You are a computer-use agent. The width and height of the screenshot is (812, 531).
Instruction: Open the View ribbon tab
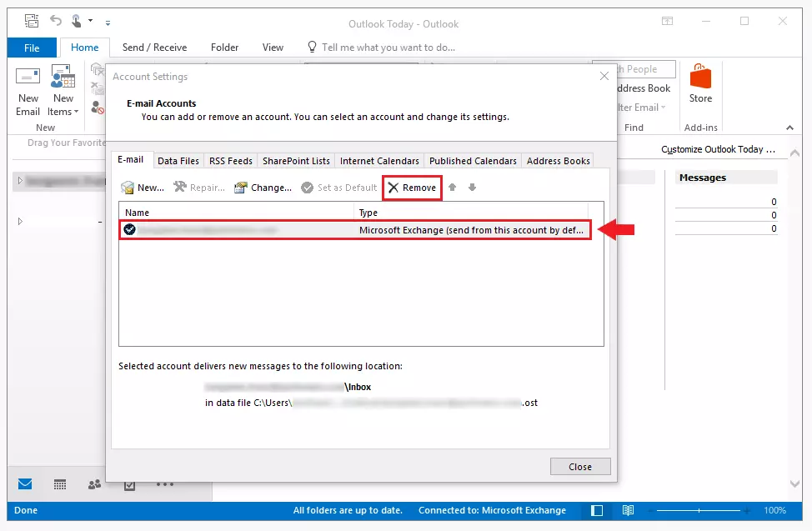click(x=273, y=48)
